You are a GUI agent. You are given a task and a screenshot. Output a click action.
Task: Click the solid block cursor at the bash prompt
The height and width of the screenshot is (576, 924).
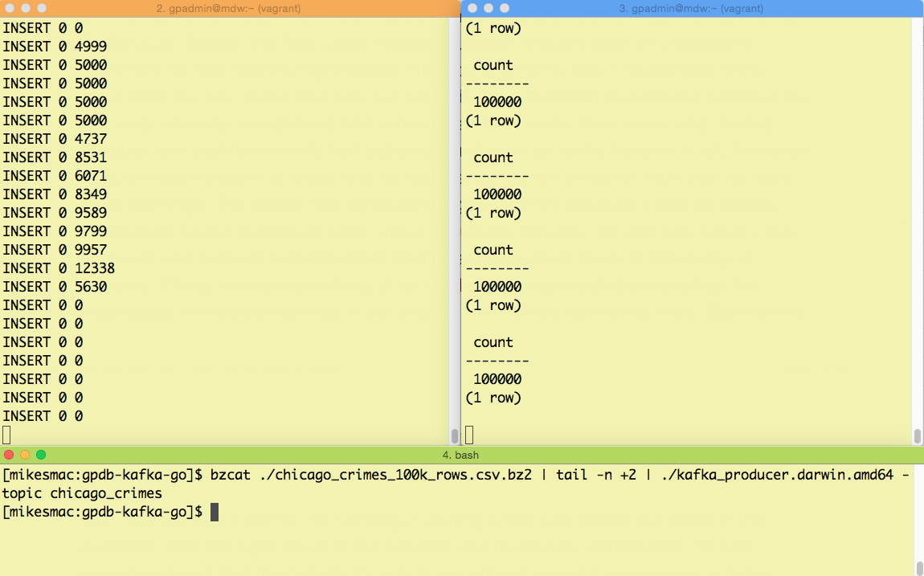pos(215,512)
